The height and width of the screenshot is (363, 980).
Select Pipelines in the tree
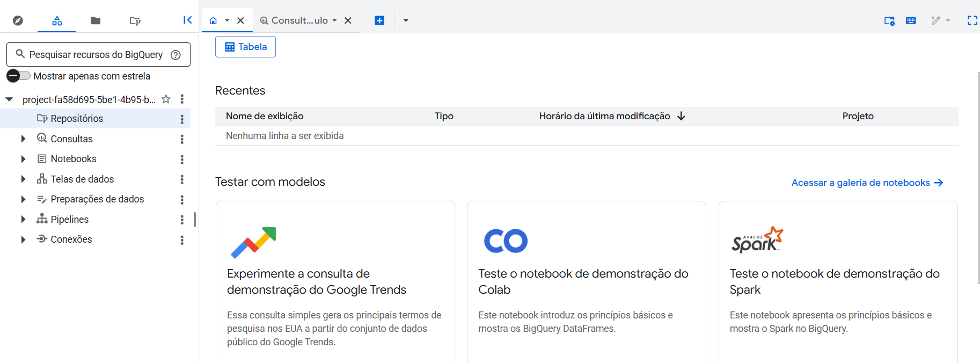tap(69, 220)
